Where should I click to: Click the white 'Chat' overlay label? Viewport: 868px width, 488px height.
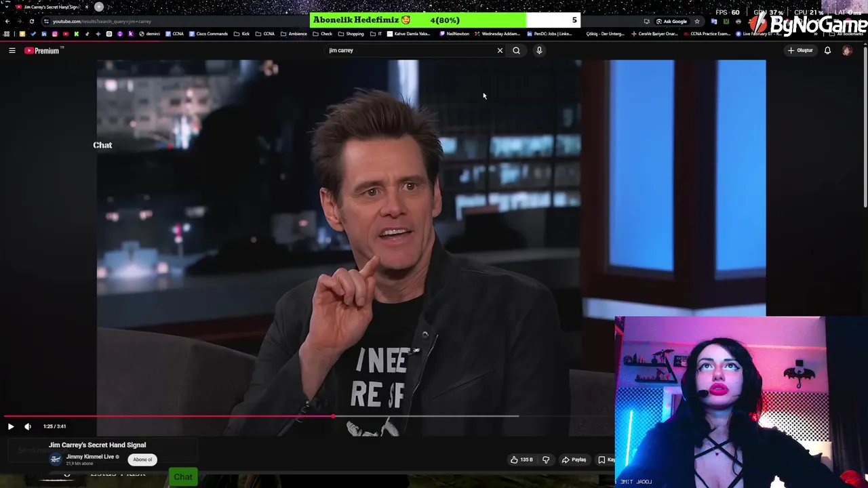point(102,145)
